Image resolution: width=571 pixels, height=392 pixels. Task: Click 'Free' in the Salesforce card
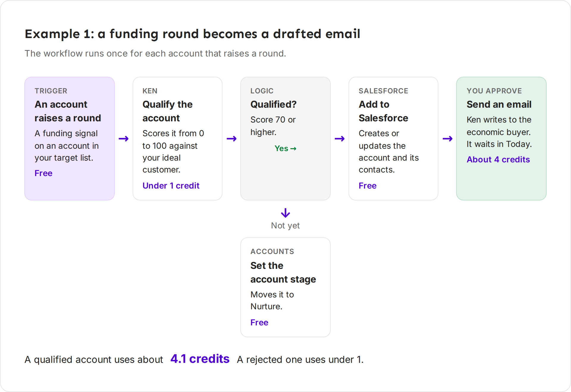[368, 186]
